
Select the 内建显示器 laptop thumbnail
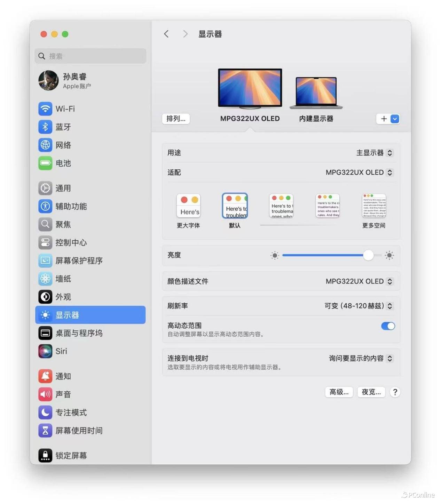pos(316,93)
